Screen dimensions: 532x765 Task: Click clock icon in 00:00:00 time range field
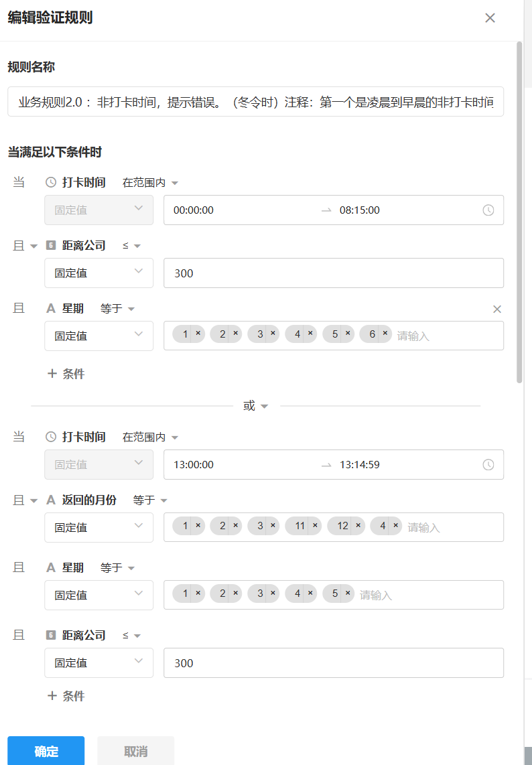(x=488, y=210)
